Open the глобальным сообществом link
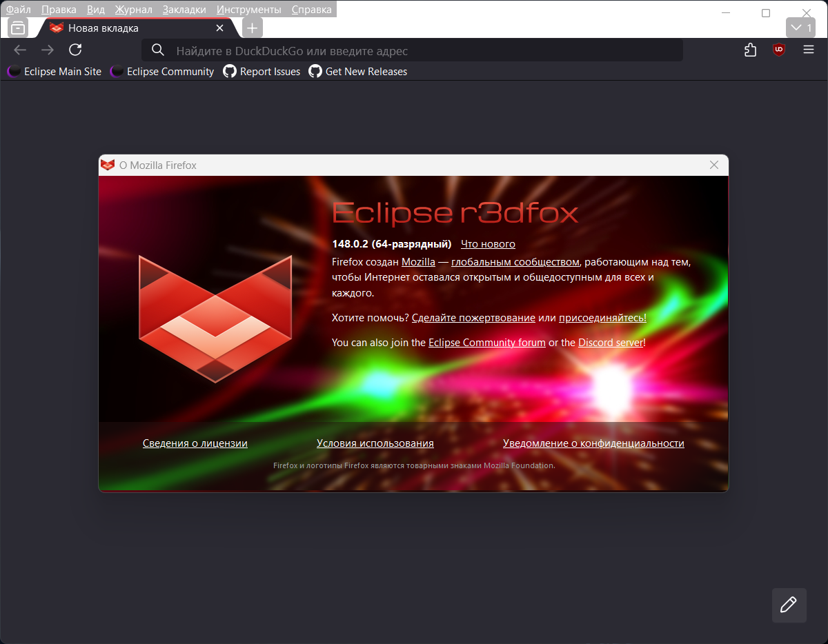Viewport: 828px width, 644px height. (x=515, y=262)
